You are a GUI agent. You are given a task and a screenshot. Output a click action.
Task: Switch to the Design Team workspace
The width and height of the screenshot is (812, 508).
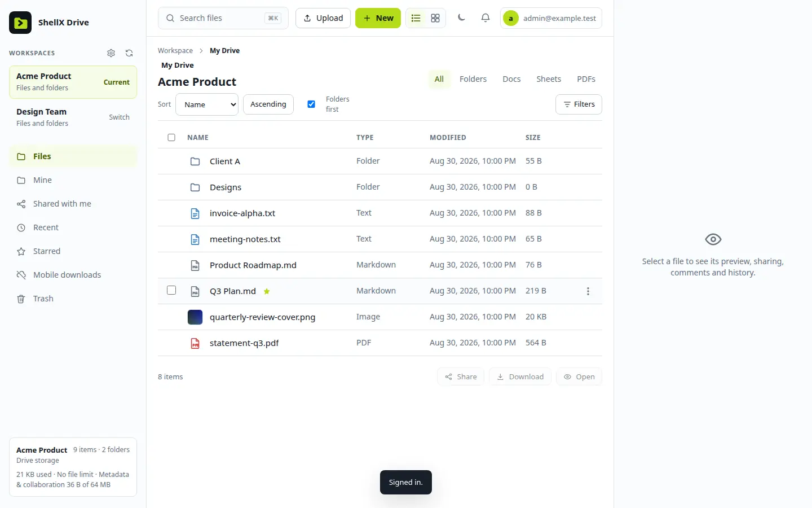(73, 117)
